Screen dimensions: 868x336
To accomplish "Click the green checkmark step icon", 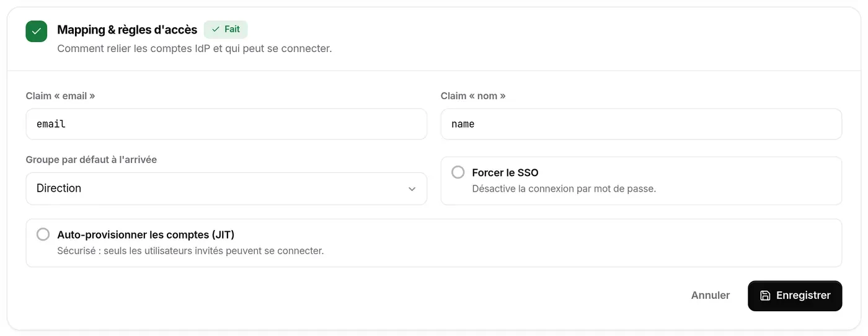I will pos(37,32).
